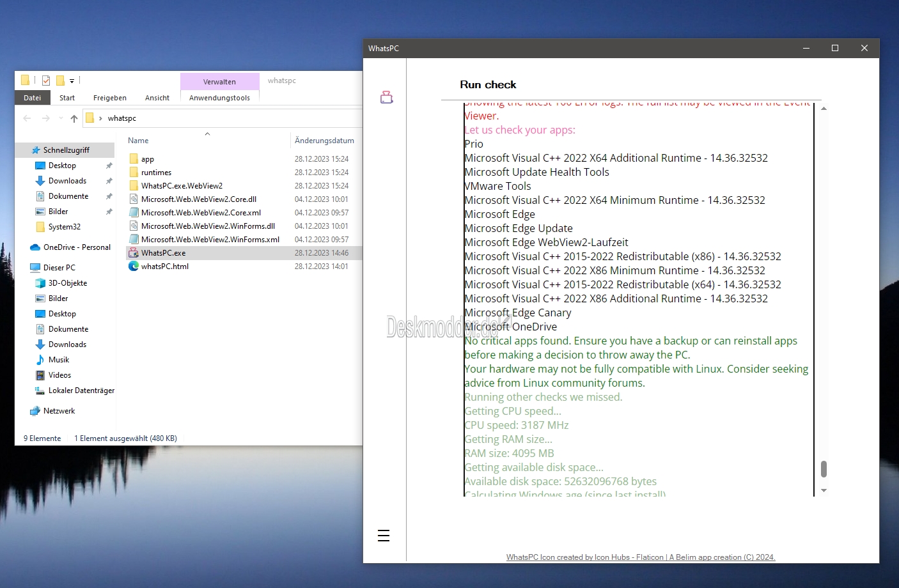899x588 pixels.
Task: Click the Run check heading
Action: 488,84
